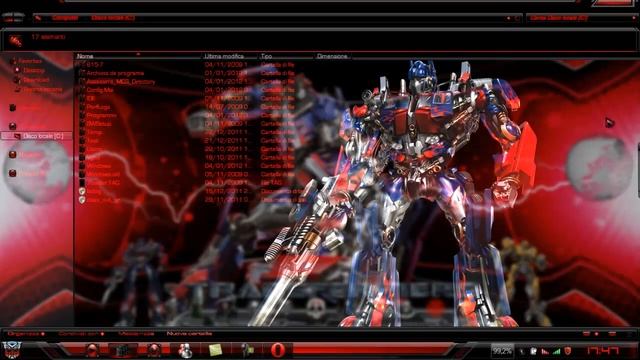640x360 pixels.
Task: Click the red shield tray icon
Action: (568, 351)
